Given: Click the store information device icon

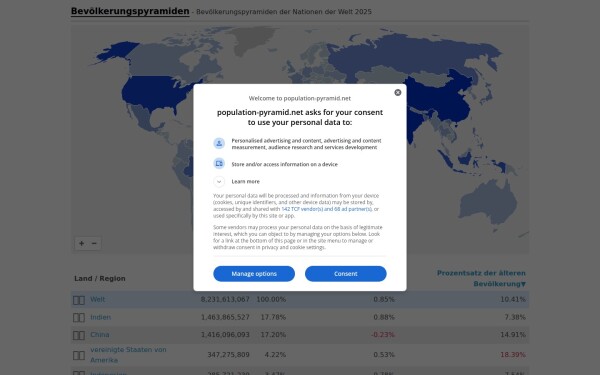Looking at the screenshot, I should (x=219, y=164).
